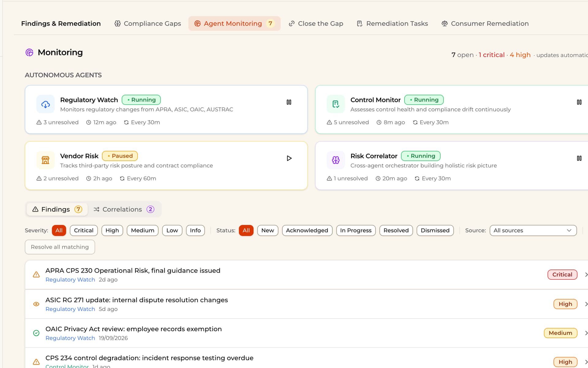This screenshot has width=588, height=368.
Task: Click the Vendor Risk storefront icon
Action: 46,160
